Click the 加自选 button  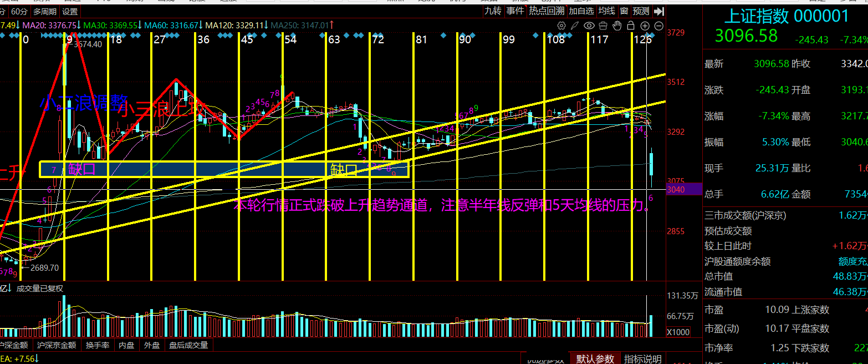coord(581,11)
